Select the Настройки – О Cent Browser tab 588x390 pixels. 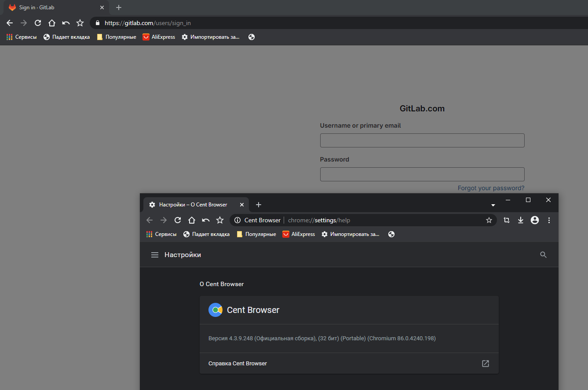point(196,205)
